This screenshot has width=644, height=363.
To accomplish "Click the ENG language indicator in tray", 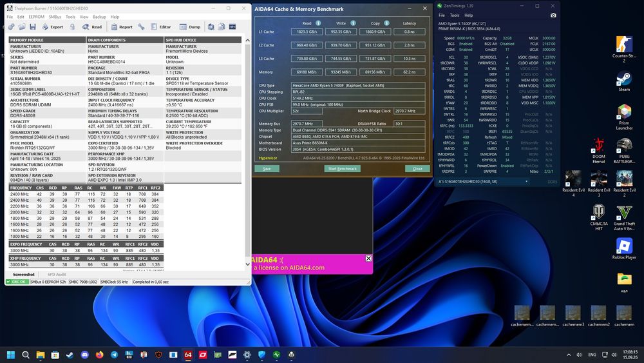I will (x=592, y=355).
